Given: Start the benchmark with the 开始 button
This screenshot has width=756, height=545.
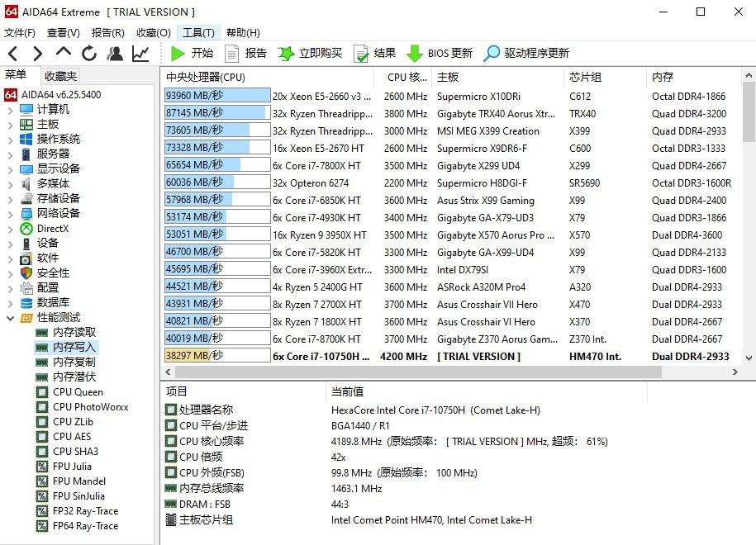Looking at the screenshot, I should (x=190, y=52).
